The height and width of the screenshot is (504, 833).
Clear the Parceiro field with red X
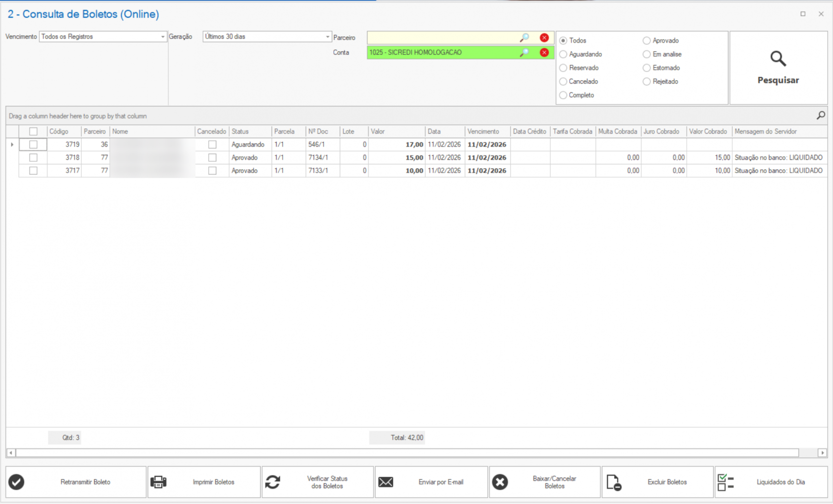tap(544, 38)
